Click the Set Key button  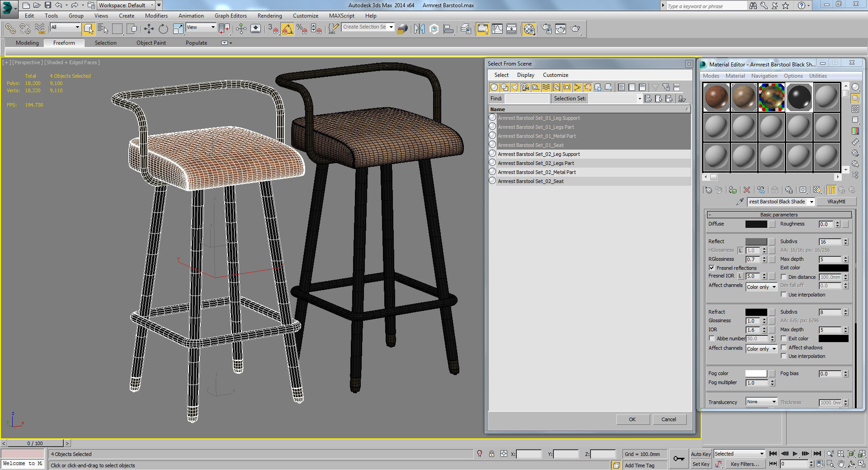tap(701, 464)
